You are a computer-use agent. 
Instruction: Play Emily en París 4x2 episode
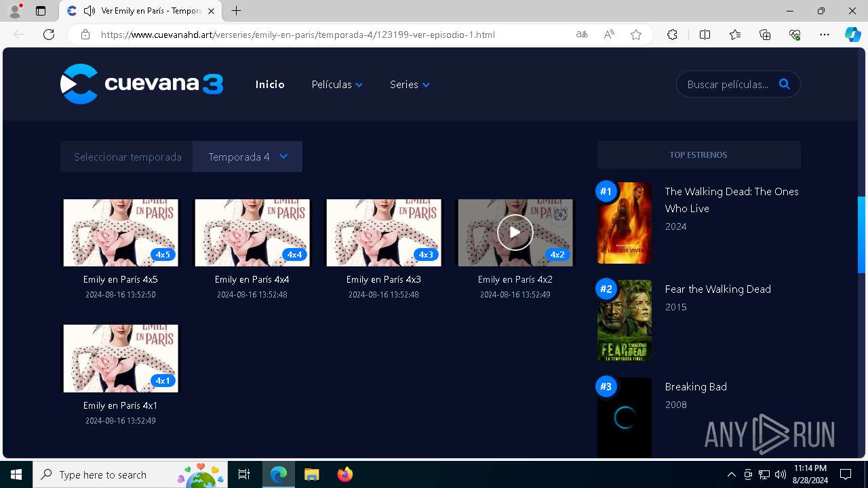tap(515, 232)
